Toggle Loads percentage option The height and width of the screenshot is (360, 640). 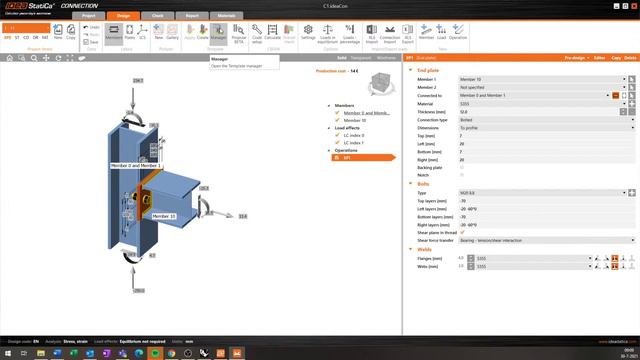click(x=350, y=33)
